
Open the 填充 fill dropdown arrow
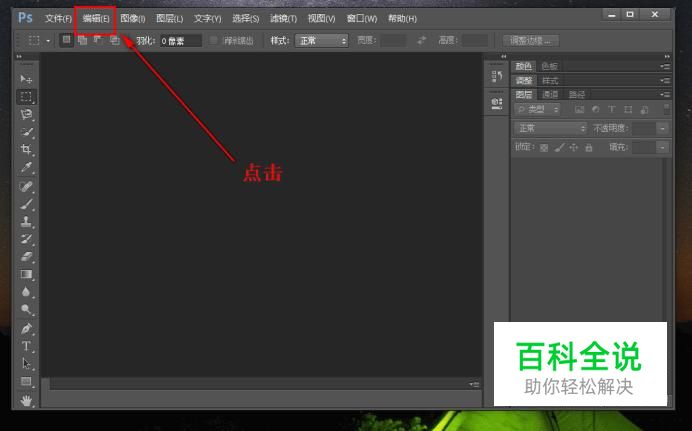point(662,147)
